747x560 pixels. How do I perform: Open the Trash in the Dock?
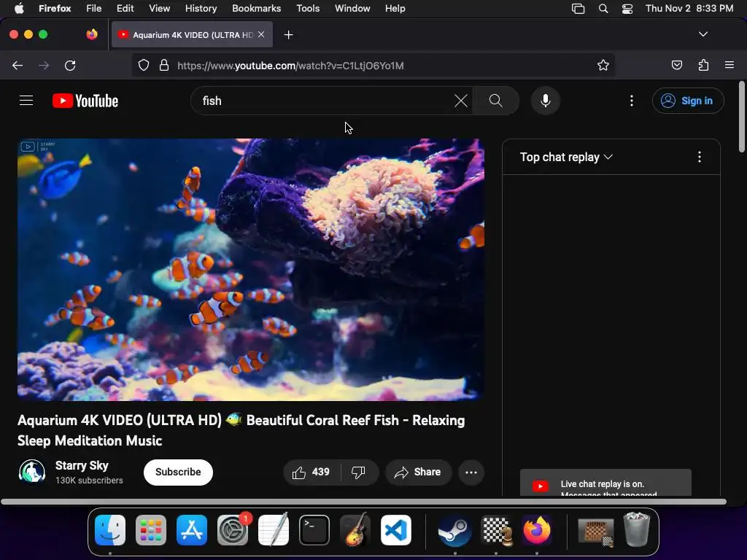pos(637,530)
